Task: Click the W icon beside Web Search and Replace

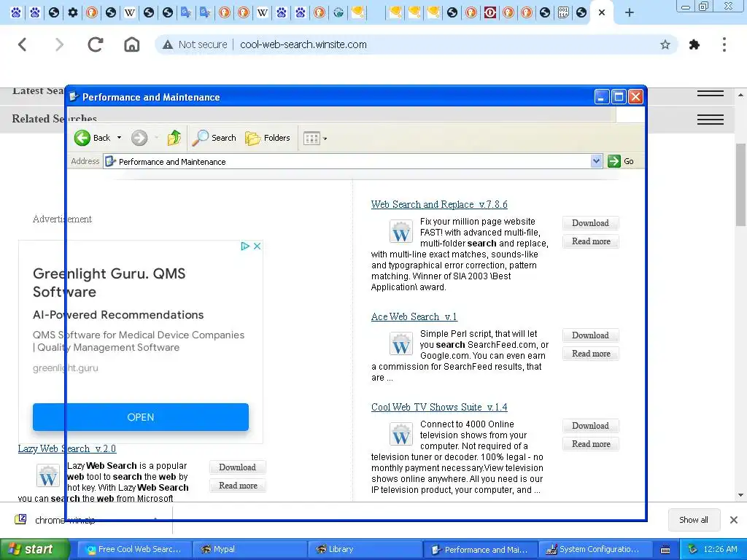Action: click(x=401, y=232)
